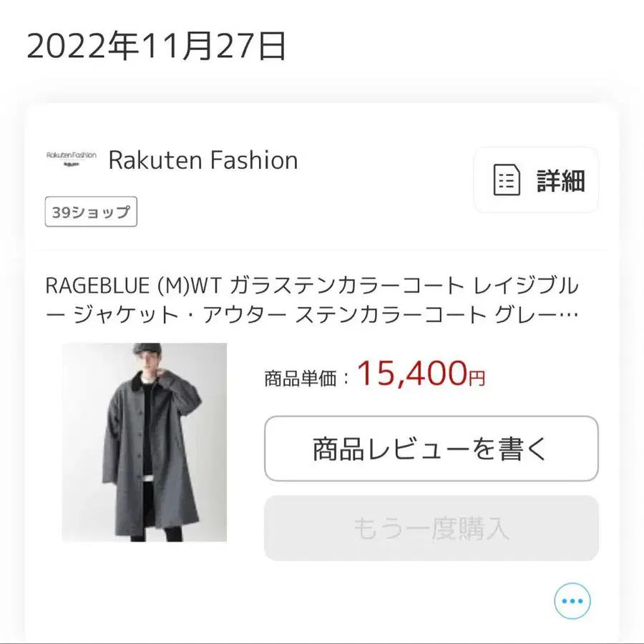Tap the 円 currency symbol after price
This screenshot has width=644, height=644.
[x=477, y=376]
